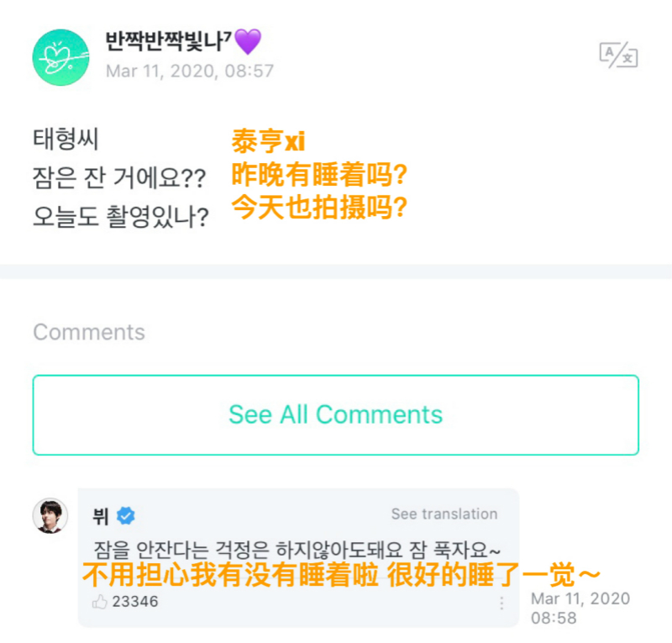Click the See translation link
Screen dimensions: 672x643
tap(444, 514)
